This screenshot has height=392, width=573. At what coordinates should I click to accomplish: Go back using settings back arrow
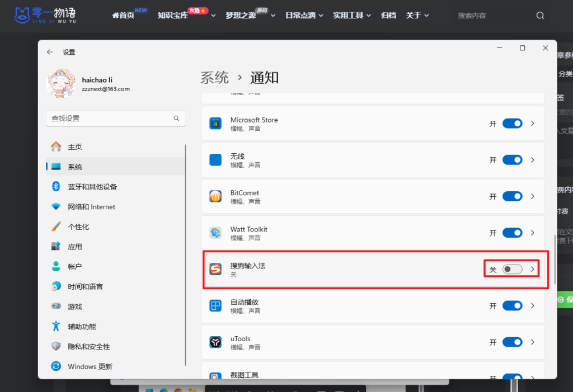[50, 52]
